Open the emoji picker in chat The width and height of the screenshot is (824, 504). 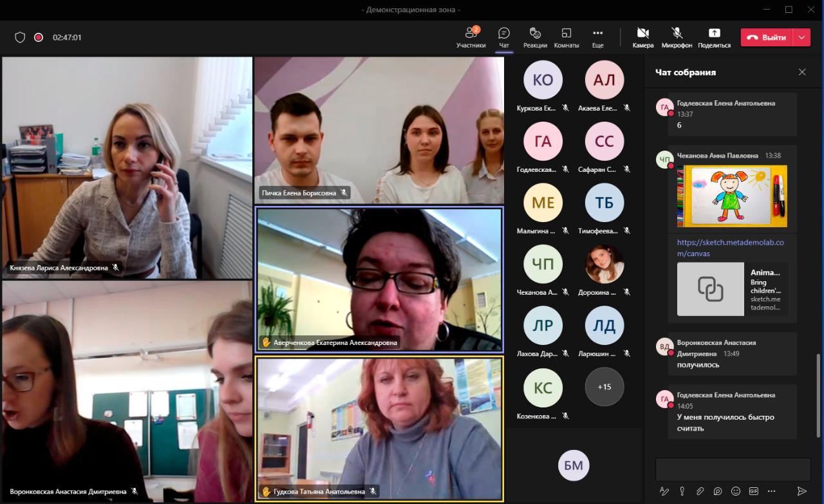point(736,491)
